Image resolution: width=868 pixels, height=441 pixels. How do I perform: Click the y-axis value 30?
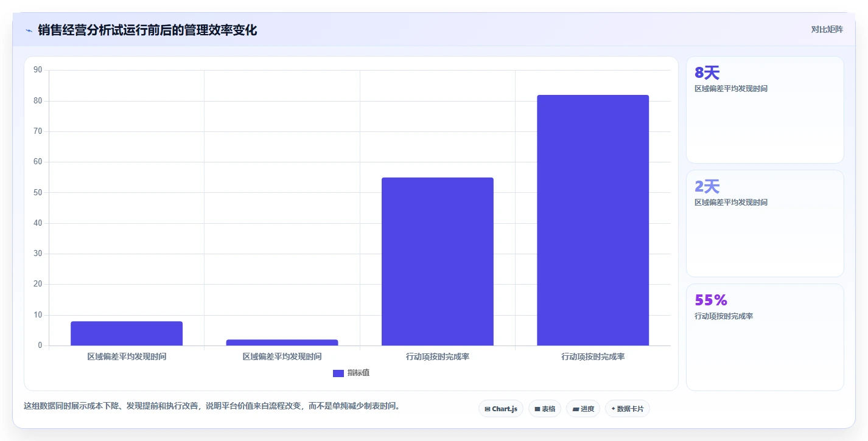[38, 254]
